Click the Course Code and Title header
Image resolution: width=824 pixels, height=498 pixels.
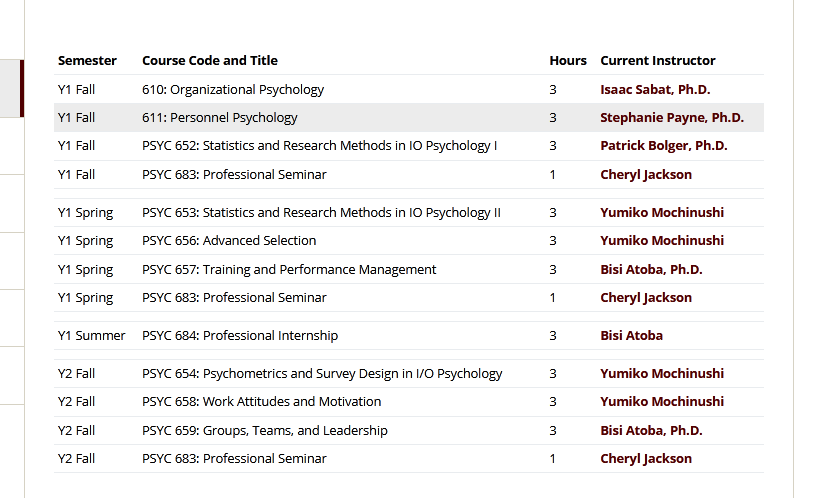[210, 61]
